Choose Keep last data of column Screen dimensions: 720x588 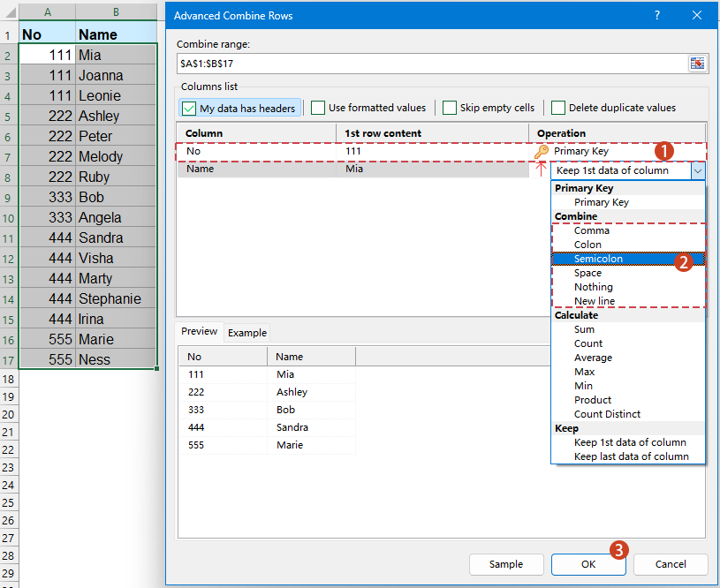pyautogui.click(x=630, y=456)
